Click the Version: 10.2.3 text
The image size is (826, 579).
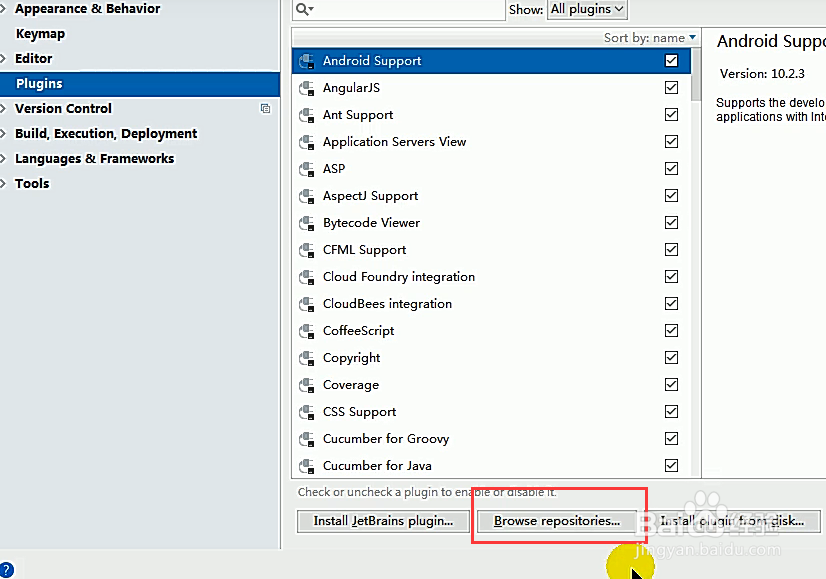(x=762, y=74)
